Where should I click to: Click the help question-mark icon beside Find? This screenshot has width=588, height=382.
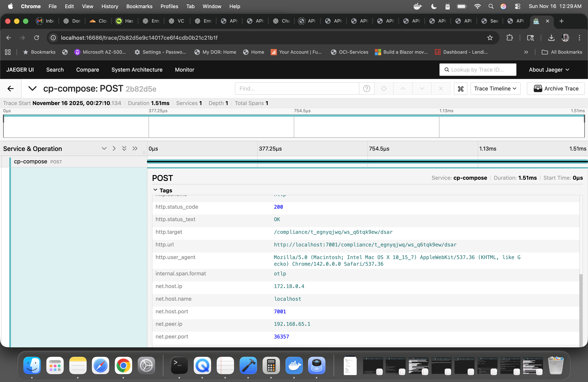tap(366, 88)
